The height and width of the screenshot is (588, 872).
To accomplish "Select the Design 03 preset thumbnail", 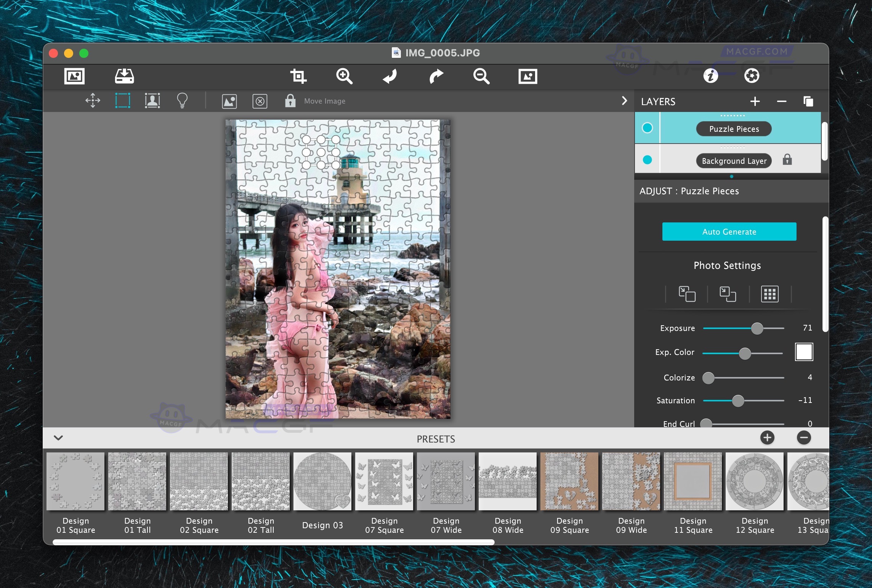I will 322,481.
